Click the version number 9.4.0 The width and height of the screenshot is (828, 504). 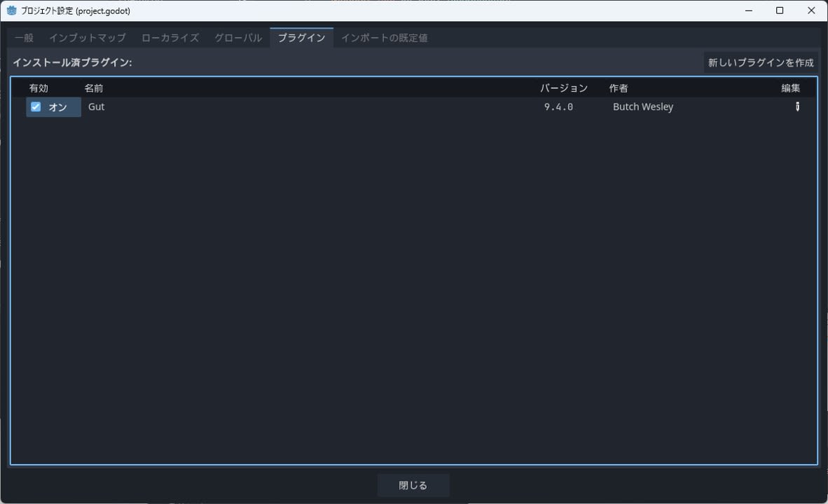(x=558, y=106)
